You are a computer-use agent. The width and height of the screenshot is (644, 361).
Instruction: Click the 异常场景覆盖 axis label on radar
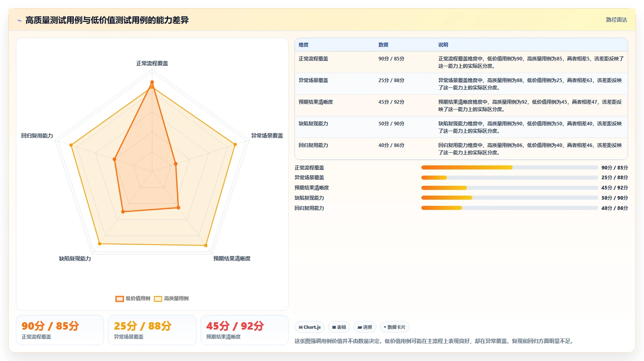pyautogui.click(x=267, y=136)
